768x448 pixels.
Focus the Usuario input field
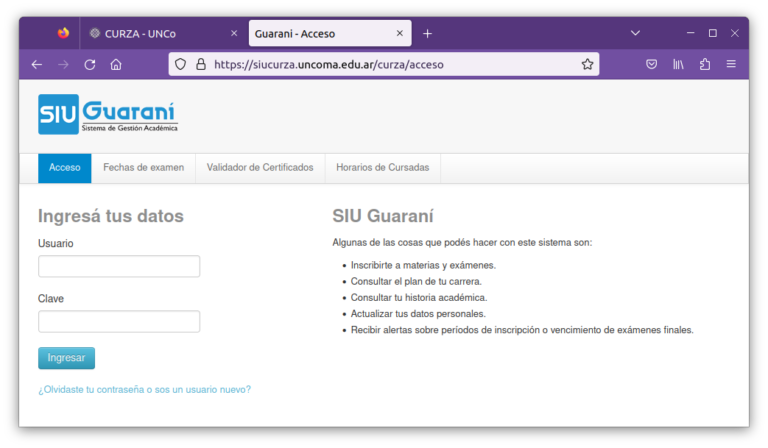coord(119,266)
